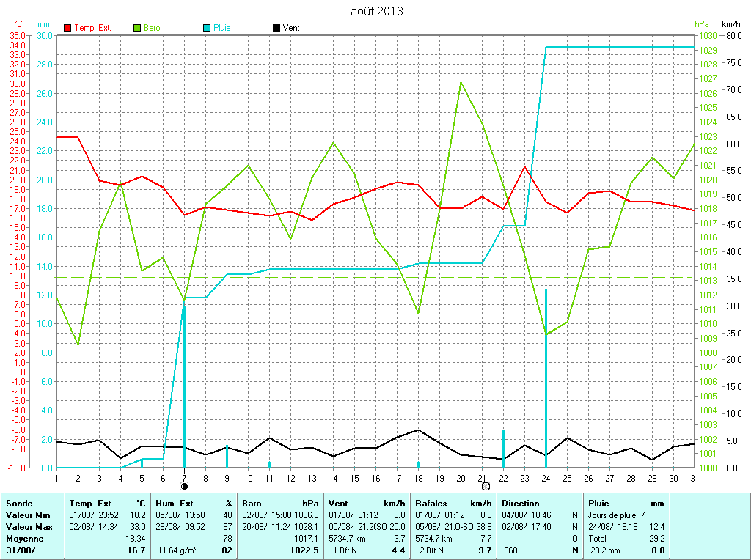Viewport: 751px width, 560px height.
Task: Click the blue mm axis unit label
Action: [x=44, y=24]
